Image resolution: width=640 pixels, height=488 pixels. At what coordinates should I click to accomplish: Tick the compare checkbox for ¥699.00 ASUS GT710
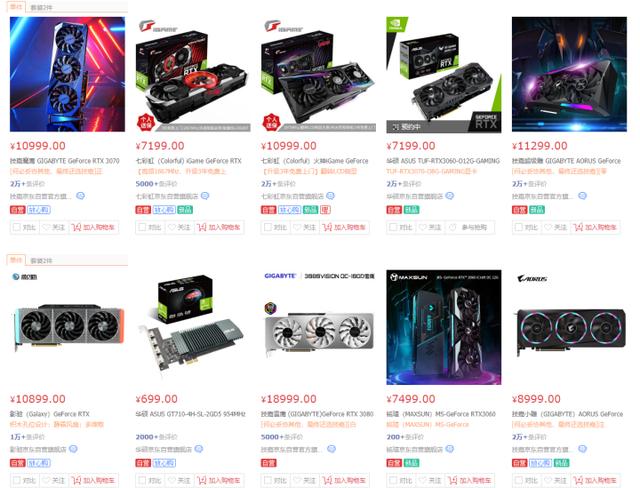click(142, 480)
